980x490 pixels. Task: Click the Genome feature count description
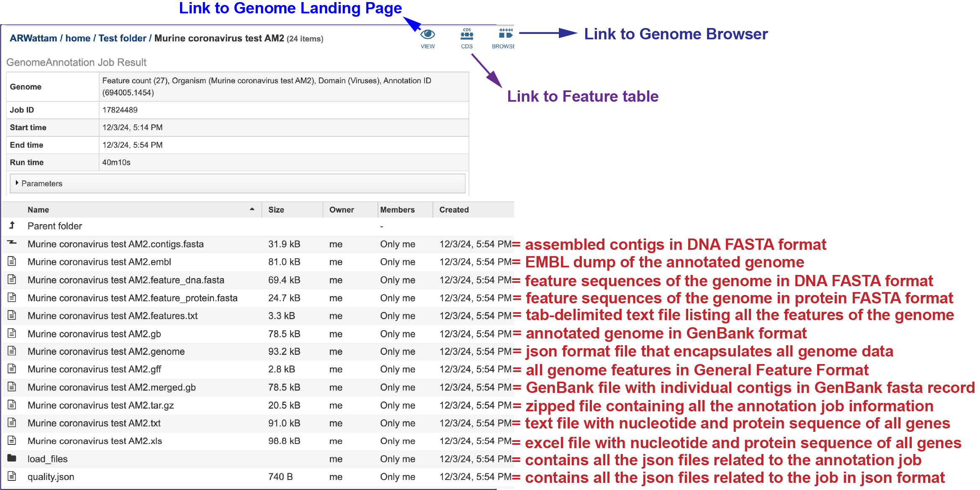267,87
